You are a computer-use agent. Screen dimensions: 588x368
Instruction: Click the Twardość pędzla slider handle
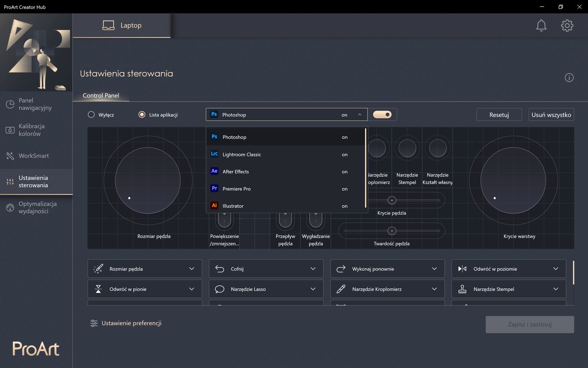click(392, 231)
